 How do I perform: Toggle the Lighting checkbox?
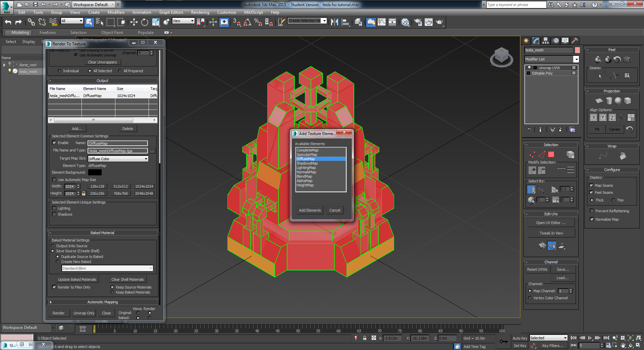[54, 208]
